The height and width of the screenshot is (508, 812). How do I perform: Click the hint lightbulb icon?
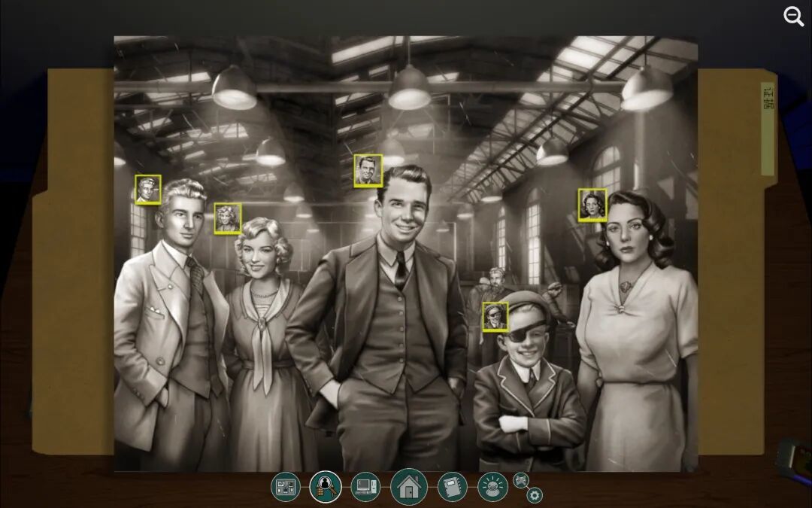click(x=492, y=486)
